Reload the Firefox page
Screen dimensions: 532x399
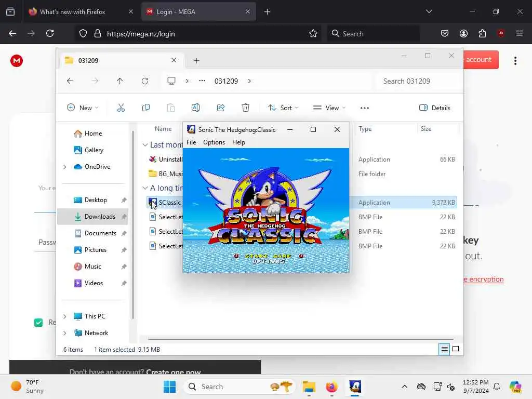[50, 33]
